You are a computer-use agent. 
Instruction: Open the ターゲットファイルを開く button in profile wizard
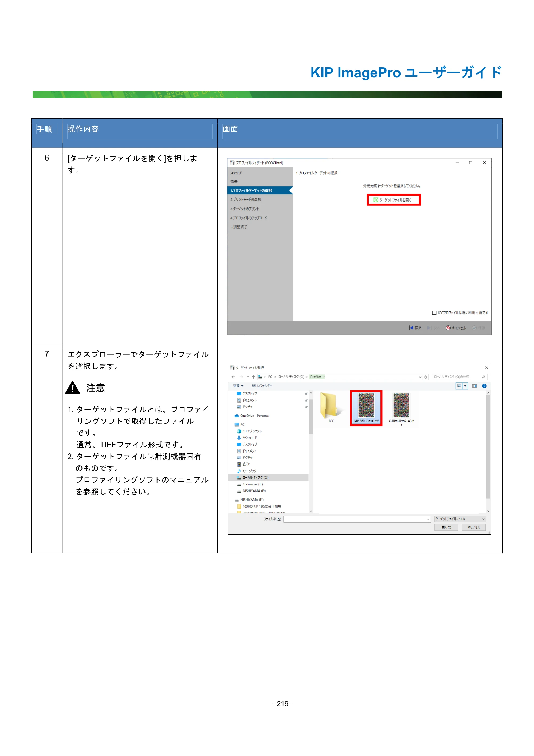pyautogui.click(x=394, y=200)
